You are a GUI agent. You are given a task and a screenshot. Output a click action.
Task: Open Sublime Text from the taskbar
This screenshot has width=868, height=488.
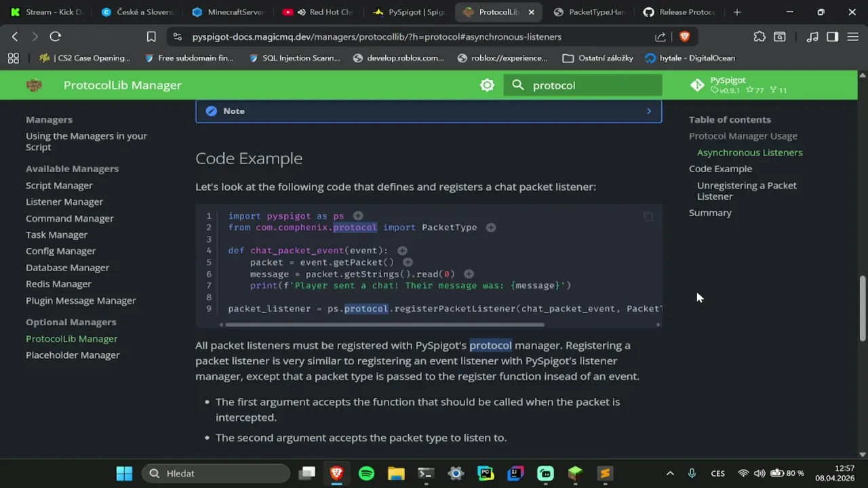[x=605, y=474]
